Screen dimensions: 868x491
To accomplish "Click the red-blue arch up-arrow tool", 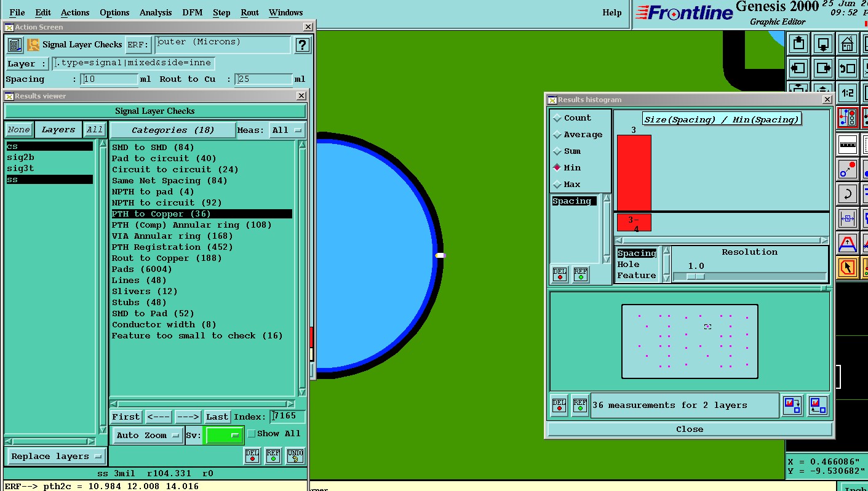I will (x=848, y=243).
